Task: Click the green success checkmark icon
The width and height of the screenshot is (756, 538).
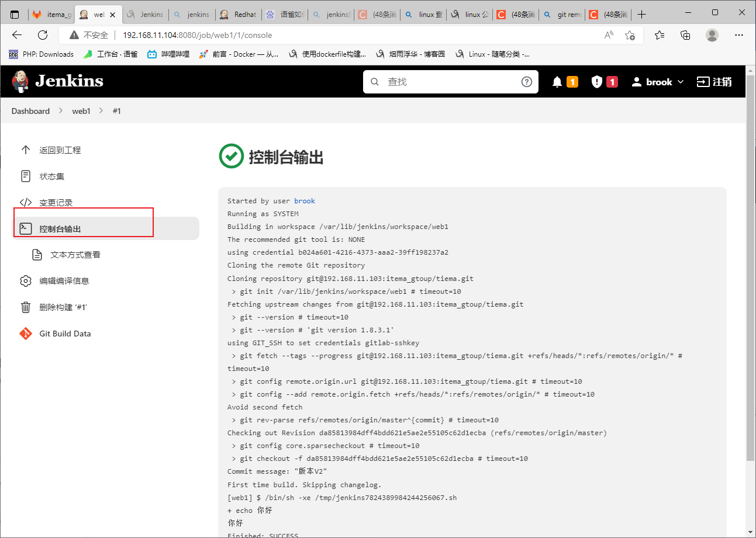Action: coord(231,156)
